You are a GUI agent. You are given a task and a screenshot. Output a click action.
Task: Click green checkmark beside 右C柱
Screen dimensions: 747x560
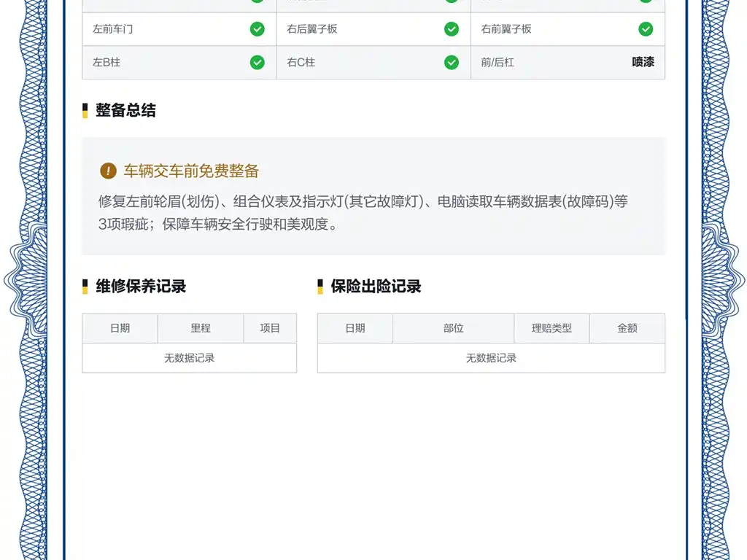452,63
